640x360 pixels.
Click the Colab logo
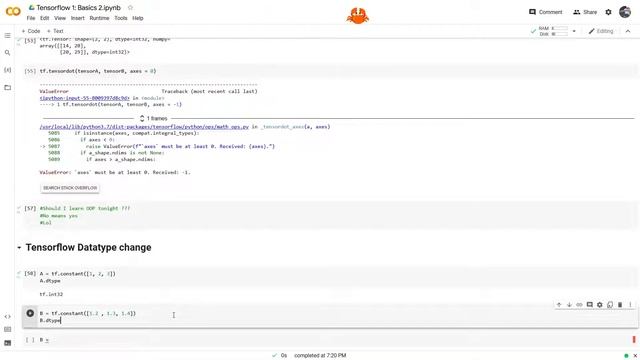point(13,11)
